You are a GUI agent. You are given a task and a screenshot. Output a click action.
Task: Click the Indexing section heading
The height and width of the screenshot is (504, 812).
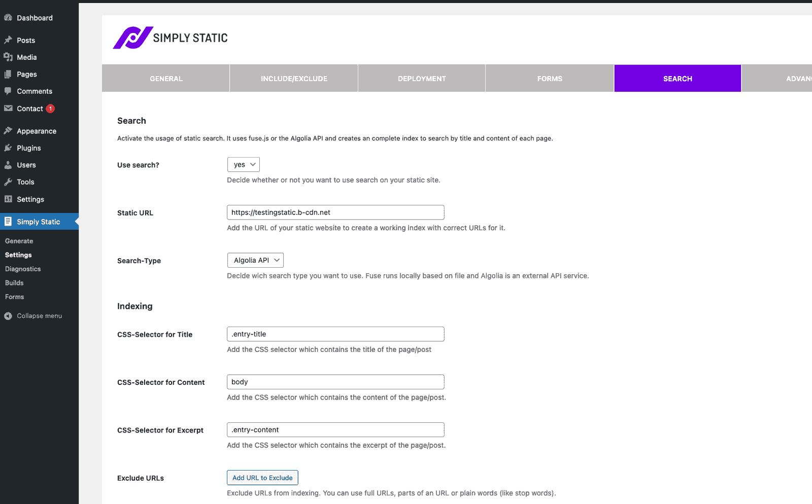(x=135, y=306)
